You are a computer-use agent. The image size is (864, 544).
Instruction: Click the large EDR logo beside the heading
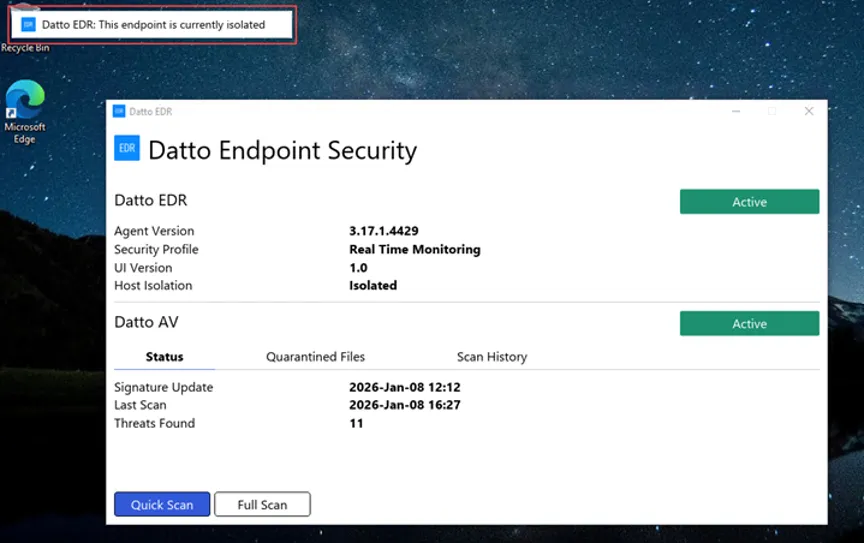127,148
